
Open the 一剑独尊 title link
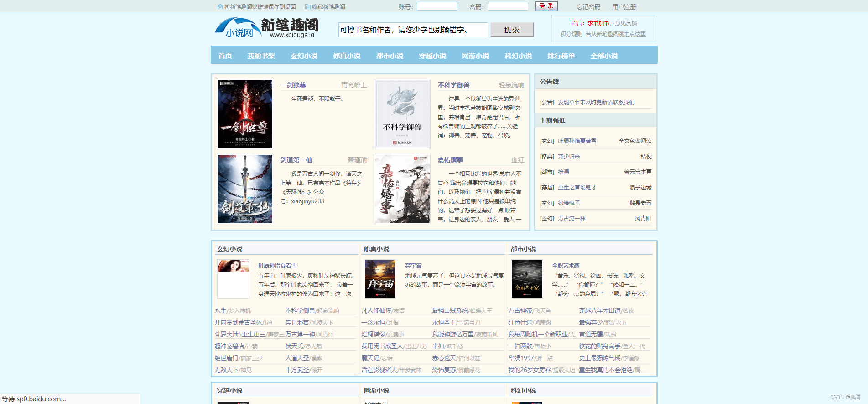click(x=293, y=85)
